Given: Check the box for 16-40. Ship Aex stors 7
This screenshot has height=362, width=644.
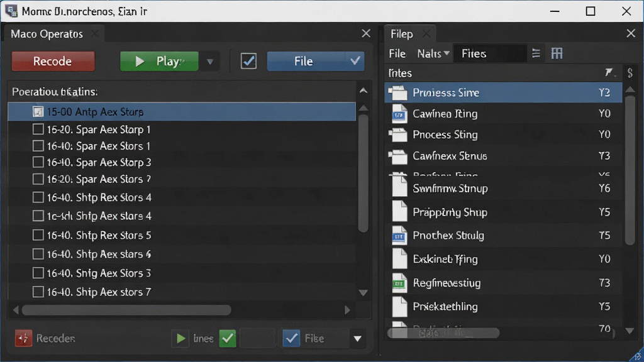Looking at the screenshot, I should pyautogui.click(x=38, y=292).
